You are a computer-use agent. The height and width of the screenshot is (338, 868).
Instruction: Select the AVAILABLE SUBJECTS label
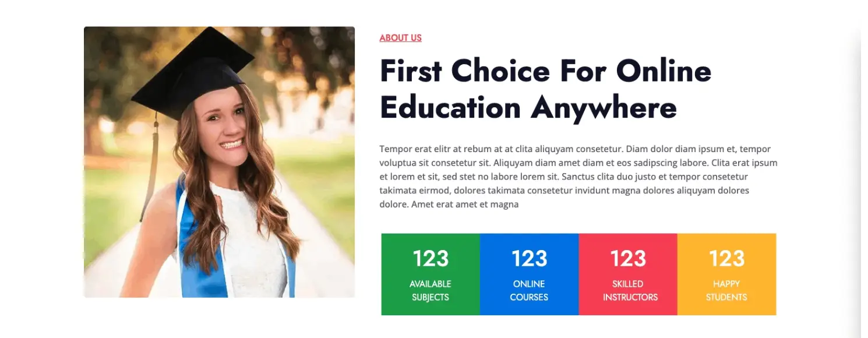(x=431, y=290)
